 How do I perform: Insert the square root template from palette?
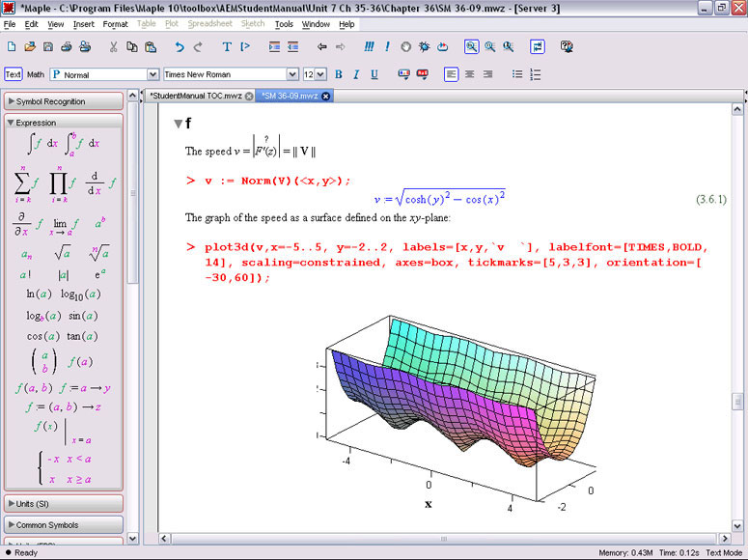pos(62,254)
